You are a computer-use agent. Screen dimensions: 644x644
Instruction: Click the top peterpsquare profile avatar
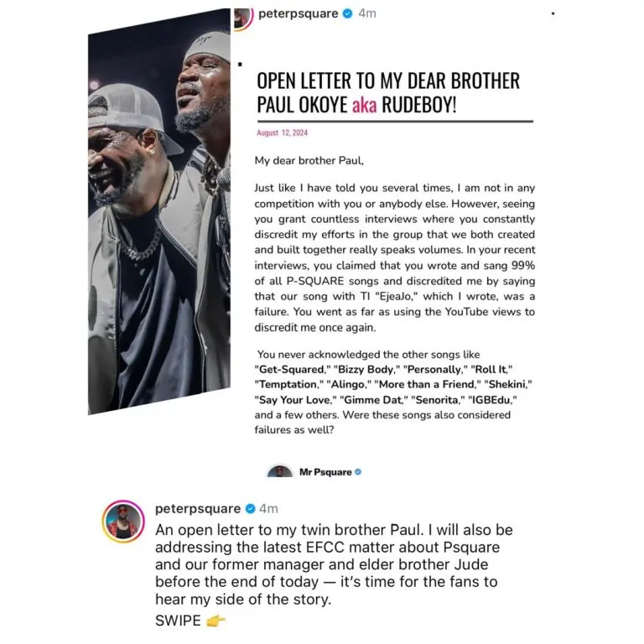243,18
